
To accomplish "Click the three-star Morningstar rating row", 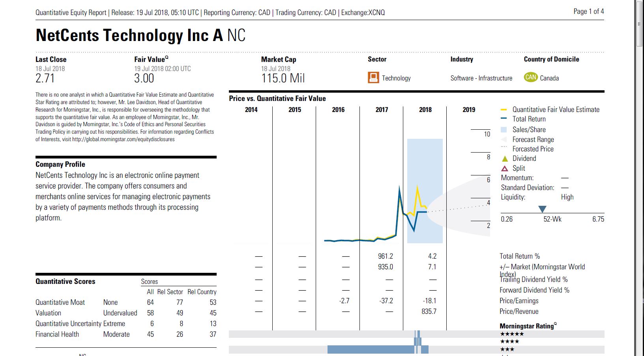I will pyautogui.click(x=507, y=349).
